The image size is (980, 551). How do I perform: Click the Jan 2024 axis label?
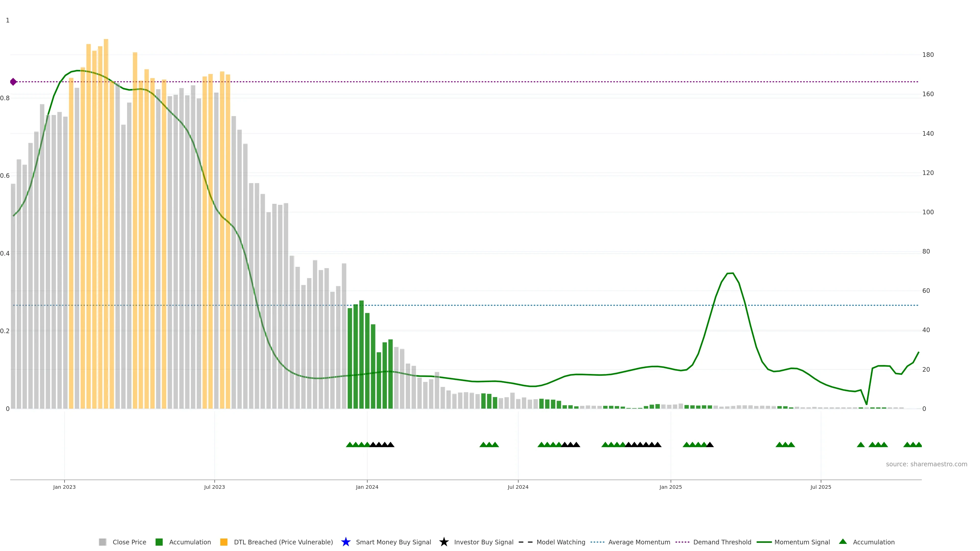point(367,487)
